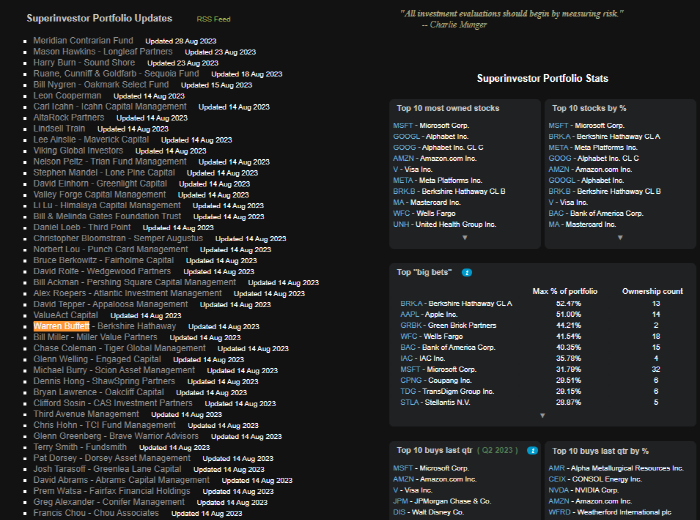Open Prem Watsa - Fairfax Financial Holdings

click(x=112, y=491)
